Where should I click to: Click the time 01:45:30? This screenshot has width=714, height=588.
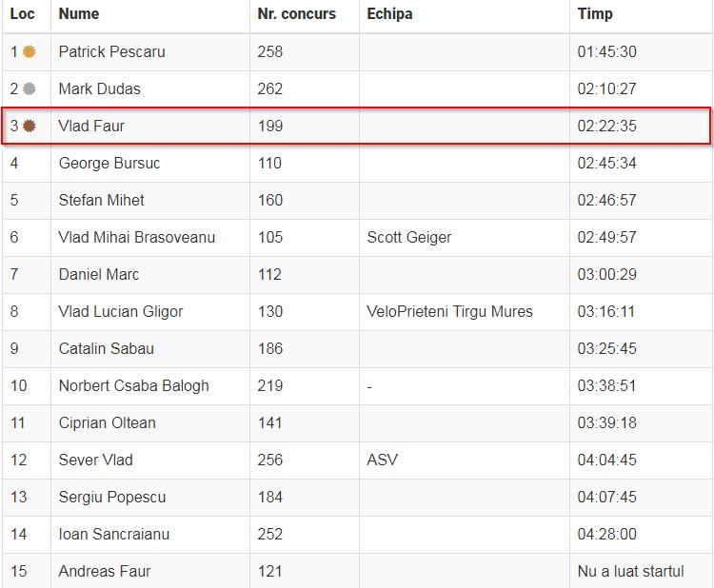click(x=607, y=52)
